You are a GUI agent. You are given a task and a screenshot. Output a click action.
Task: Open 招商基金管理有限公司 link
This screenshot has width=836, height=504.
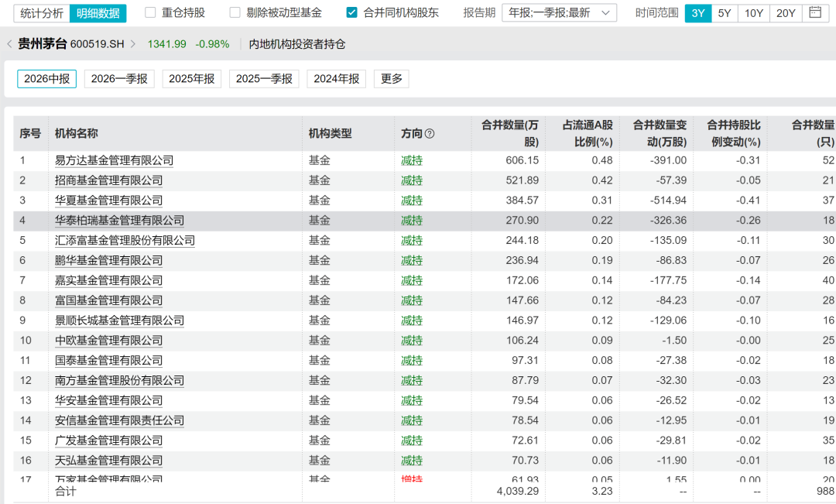[109, 180]
